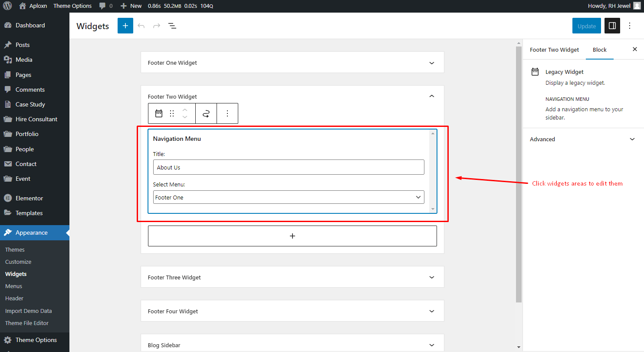This screenshot has width=644, height=352.
Task: Click the Update button
Action: (587, 26)
